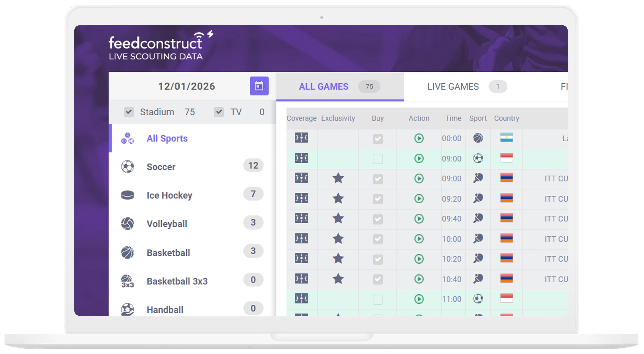644x354 pixels.
Task: Click the exclusivity star on the 09:00 ITT CUP game
Action: point(338,179)
